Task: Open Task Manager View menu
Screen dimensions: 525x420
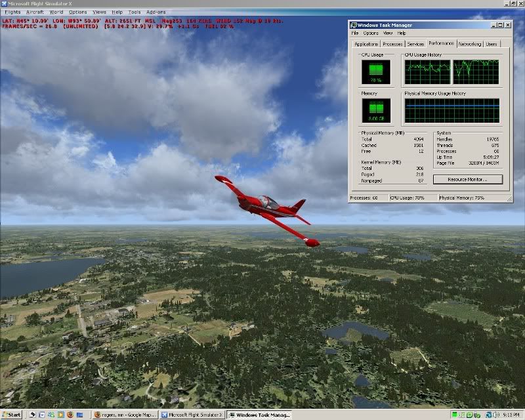Action: tap(387, 33)
